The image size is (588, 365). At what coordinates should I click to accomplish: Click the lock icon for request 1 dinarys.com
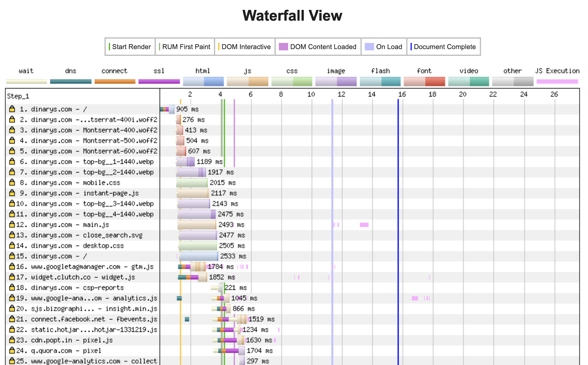12,109
